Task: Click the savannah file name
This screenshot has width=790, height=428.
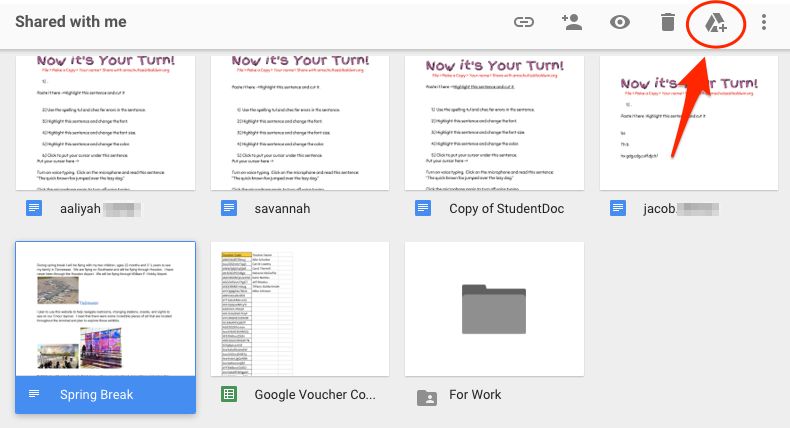Action: pyautogui.click(x=282, y=209)
